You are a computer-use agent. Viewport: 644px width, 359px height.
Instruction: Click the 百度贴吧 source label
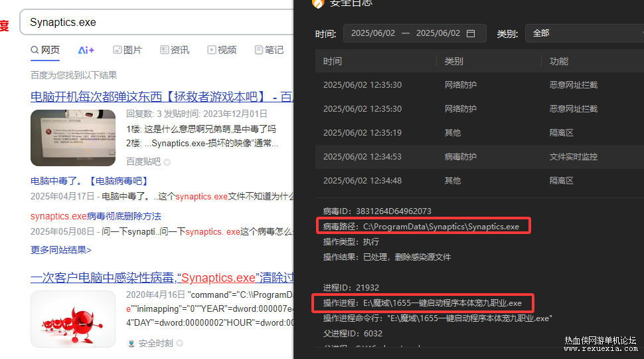point(143,162)
